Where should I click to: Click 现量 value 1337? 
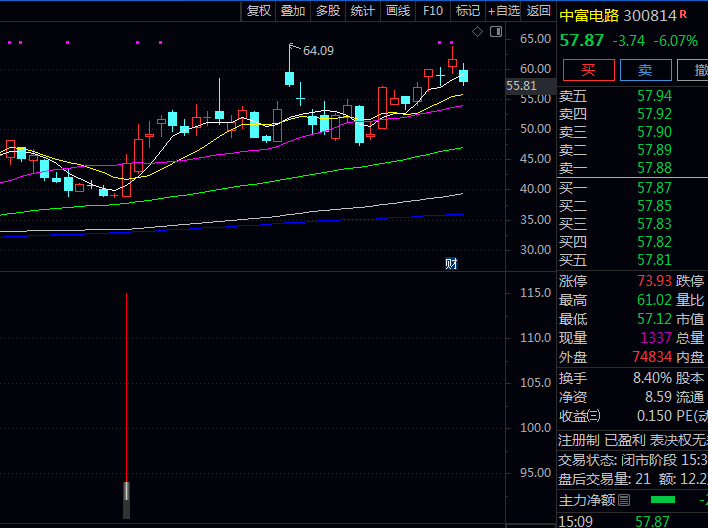pos(656,337)
